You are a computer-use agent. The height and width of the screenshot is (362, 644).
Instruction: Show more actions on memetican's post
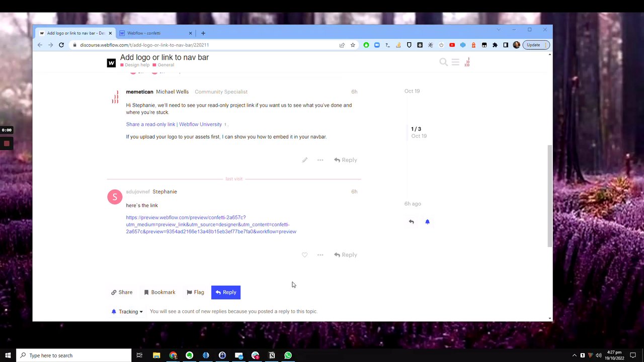[320, 160]
